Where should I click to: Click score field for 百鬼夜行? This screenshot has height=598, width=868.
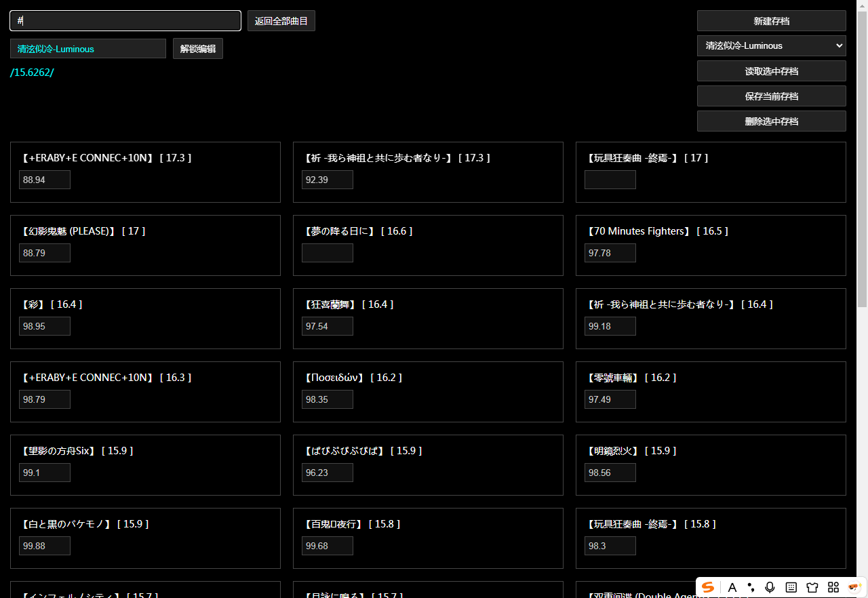coord(328,546)
